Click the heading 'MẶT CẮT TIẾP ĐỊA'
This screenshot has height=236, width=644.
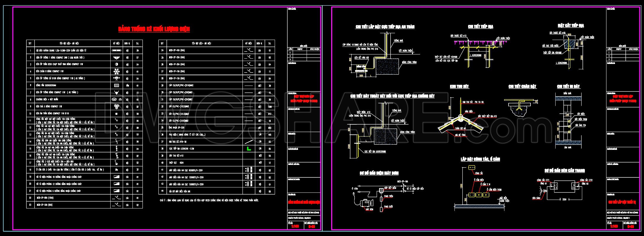coord(571,26)
